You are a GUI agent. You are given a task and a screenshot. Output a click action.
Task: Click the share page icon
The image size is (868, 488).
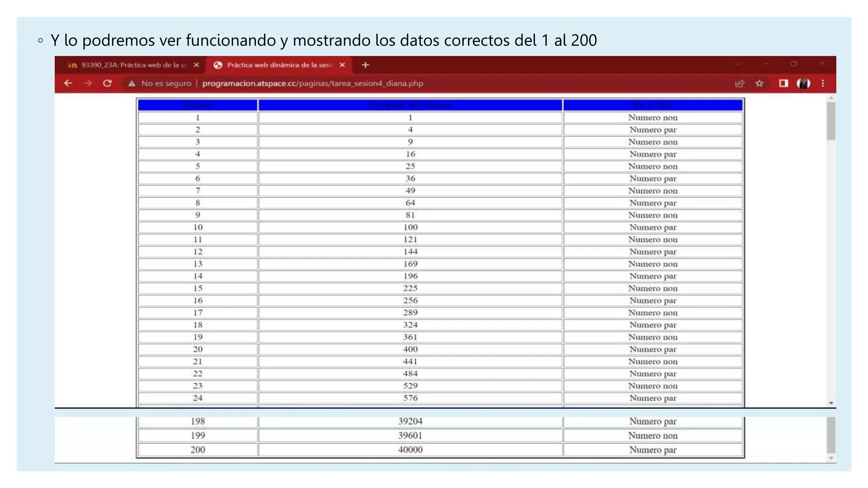(740, 83)
